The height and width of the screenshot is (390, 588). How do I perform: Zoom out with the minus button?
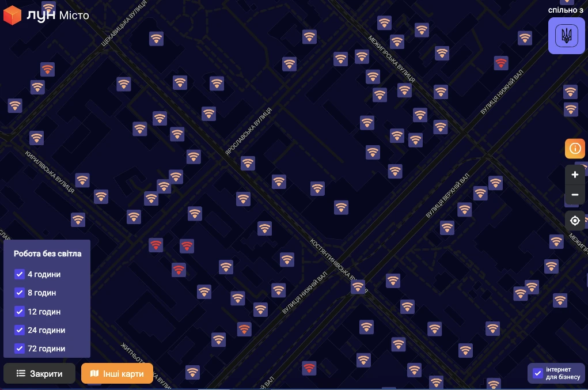575,195
